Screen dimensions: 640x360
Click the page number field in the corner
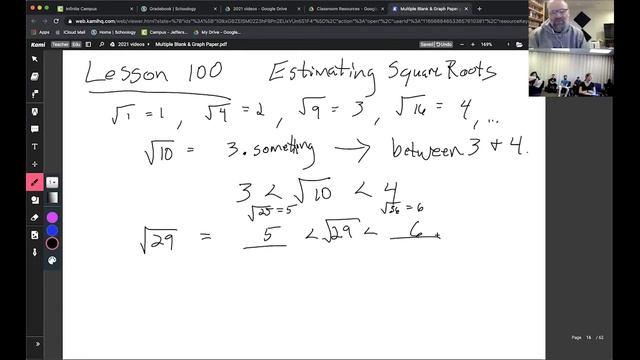point(589,338)
